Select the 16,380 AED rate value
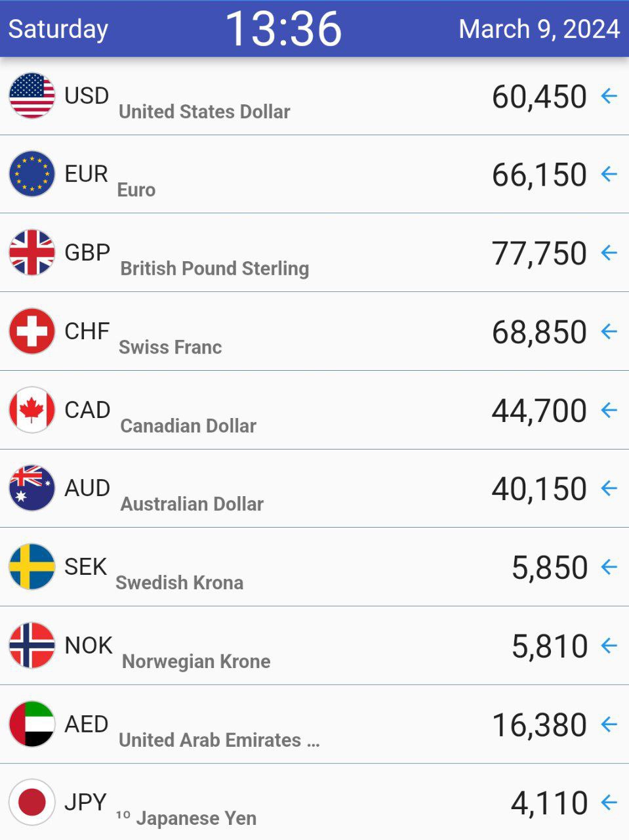Screen dimensions: 629x840 tap(539, 725)
